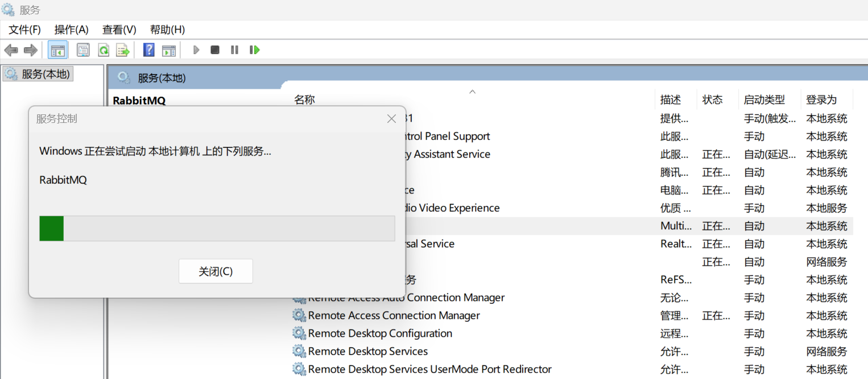
Task: Click the gear icon beside Remote Desktop Configuration
Action: pyautogui.click(x=299, y=333)
